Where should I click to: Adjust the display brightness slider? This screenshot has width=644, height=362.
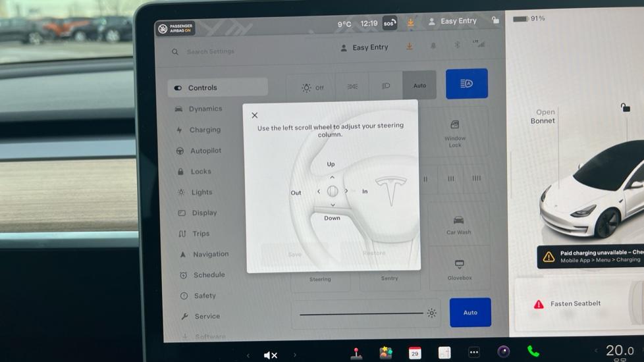(x=362, y=314)
